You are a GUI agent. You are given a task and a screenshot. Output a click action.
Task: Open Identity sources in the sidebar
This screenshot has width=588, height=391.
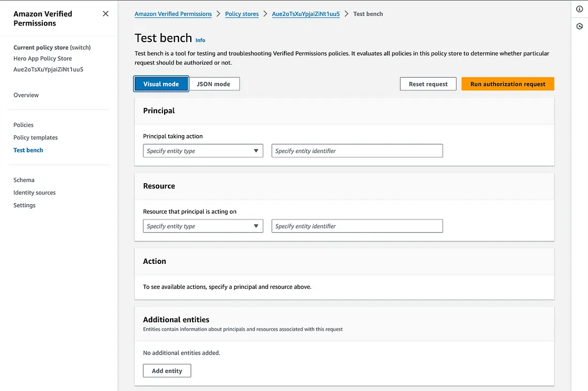pos(35,193)
